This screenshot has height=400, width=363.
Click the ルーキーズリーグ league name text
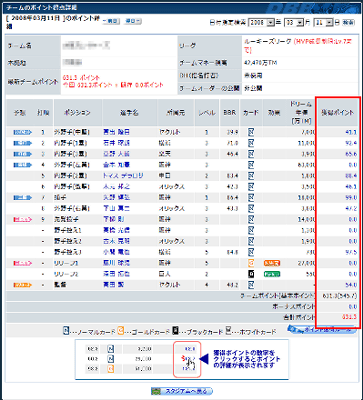pos(268,42)
